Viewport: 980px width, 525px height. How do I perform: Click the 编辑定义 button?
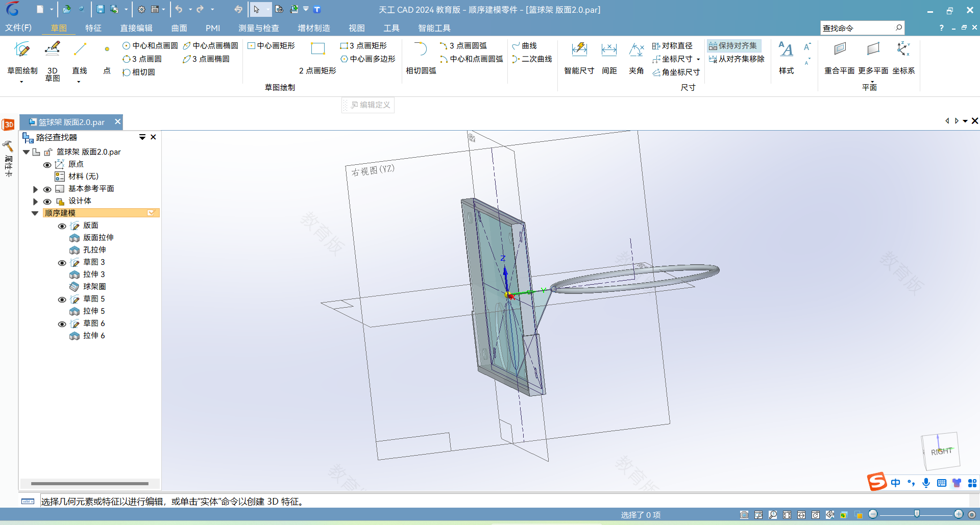point(370,105)
